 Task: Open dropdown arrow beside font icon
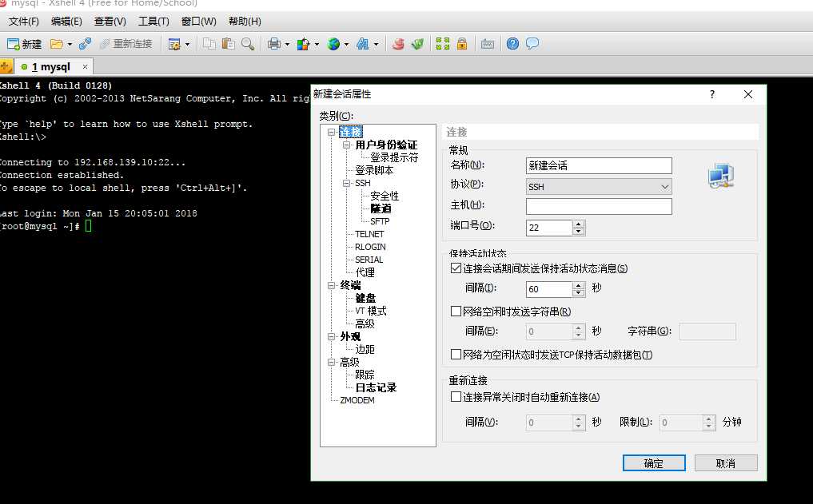376,45
